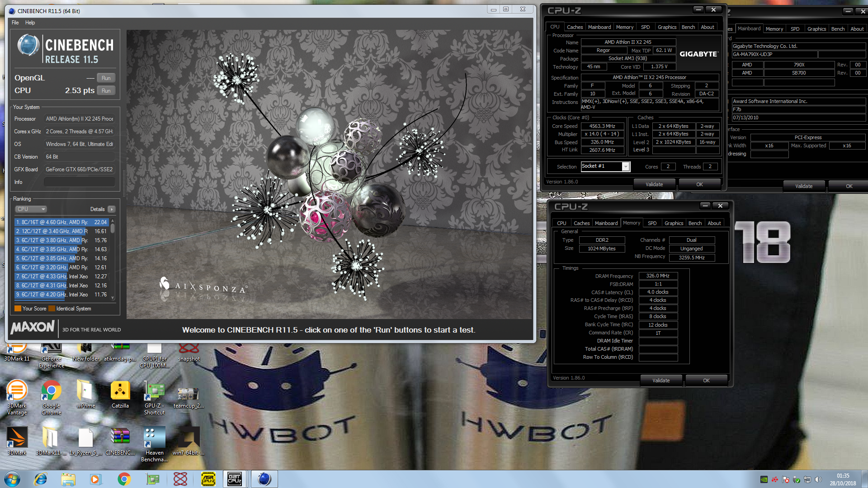Open Memory tab in the Mainboard CPU-Z window
The image size is (868, 488).
tap(774, 29)
